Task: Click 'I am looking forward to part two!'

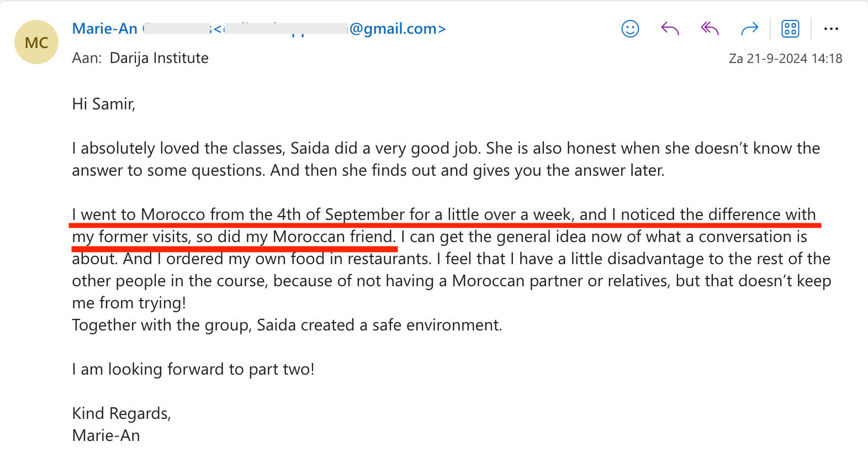Action: click(x=193, y=369)
